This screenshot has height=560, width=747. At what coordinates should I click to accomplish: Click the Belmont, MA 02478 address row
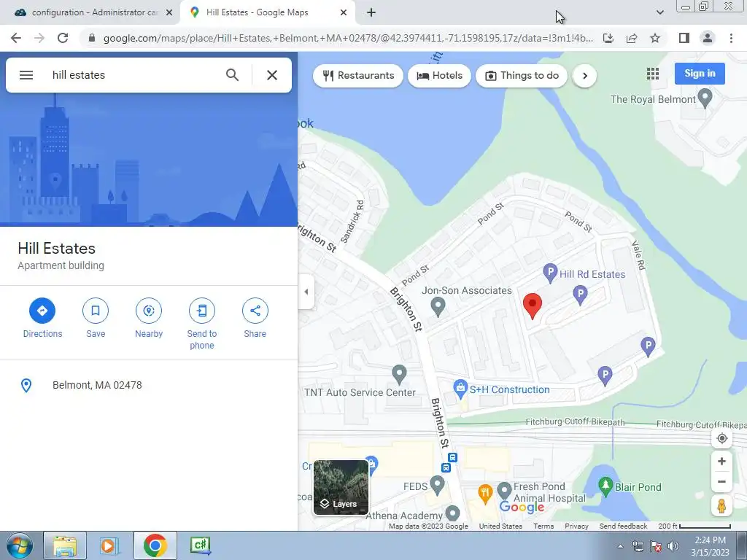pyautogui.click(x=149, y=385)
